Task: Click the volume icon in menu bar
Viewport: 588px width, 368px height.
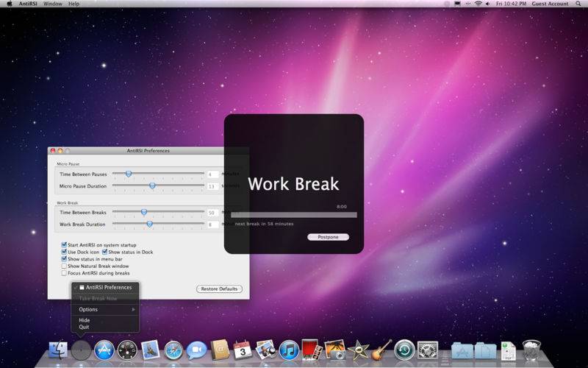Action: pos(487,4)
